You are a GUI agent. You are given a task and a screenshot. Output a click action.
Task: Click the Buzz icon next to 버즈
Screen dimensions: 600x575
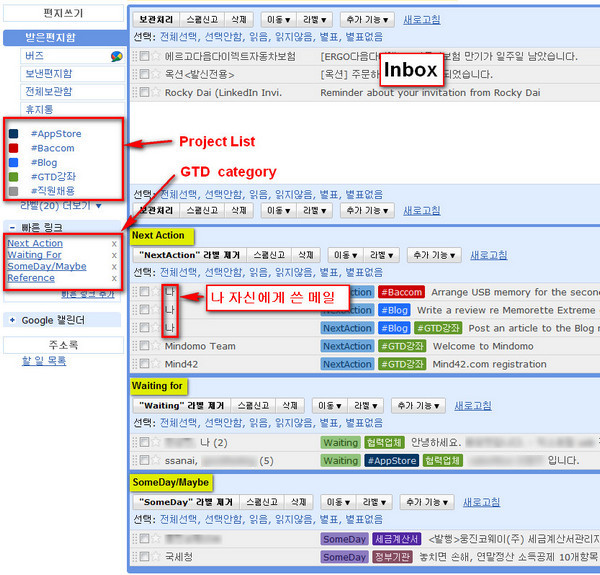(117, 56)
